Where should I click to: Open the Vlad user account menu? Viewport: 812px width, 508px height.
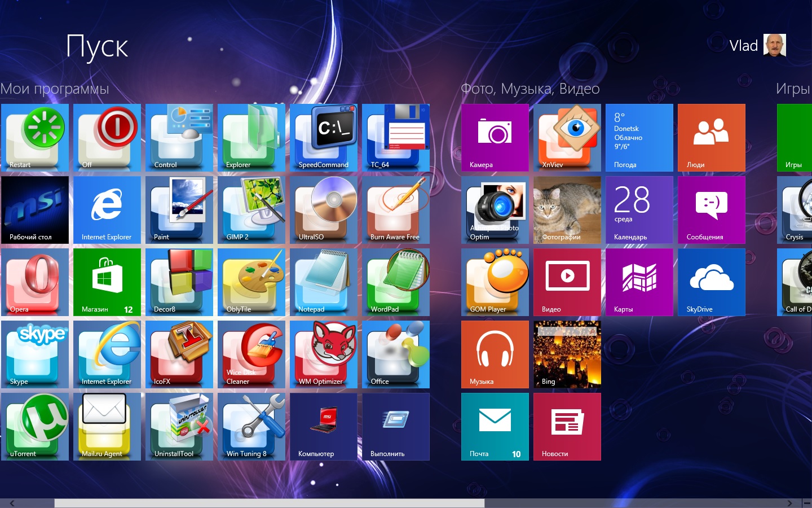tap(757, 46)
